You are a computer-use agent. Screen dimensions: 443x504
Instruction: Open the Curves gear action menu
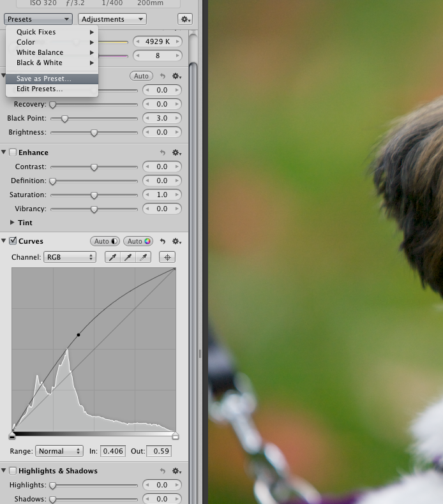tap(177, 241)
